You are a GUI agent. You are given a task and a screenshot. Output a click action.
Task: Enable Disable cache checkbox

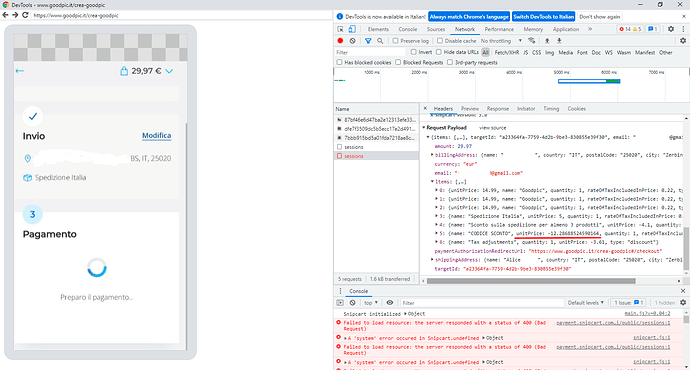pyautogui.click(x=440, y=40)
